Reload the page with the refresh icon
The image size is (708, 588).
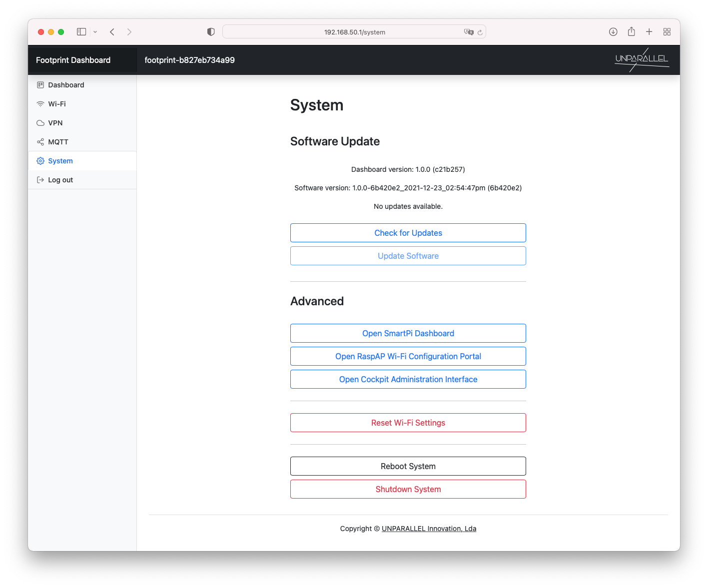coord(480,32)
